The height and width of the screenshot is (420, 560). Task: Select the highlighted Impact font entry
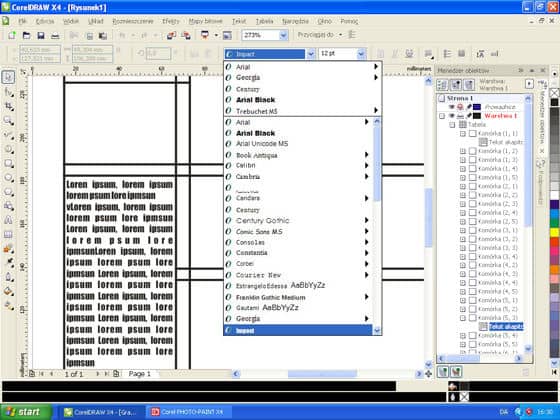click(298, 330)
